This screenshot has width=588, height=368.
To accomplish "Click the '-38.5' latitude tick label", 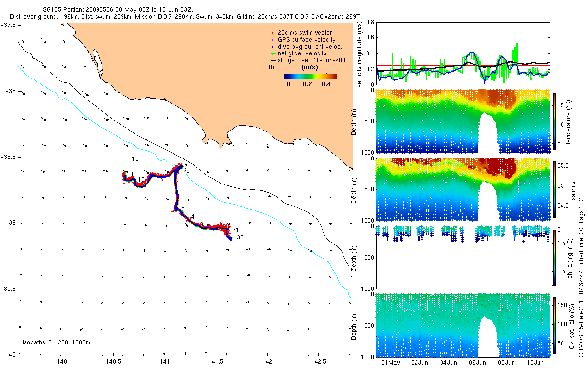I will pos(9,157).
